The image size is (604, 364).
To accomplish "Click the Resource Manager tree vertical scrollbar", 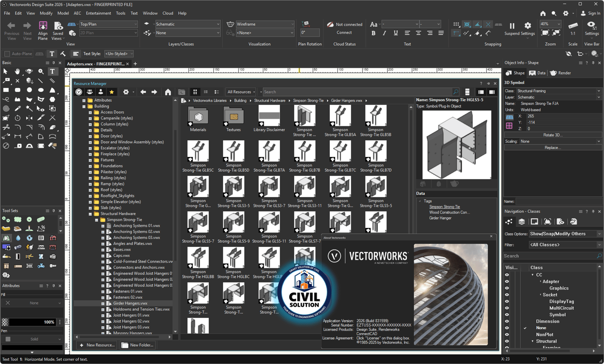I will click(x=175, y=216).
